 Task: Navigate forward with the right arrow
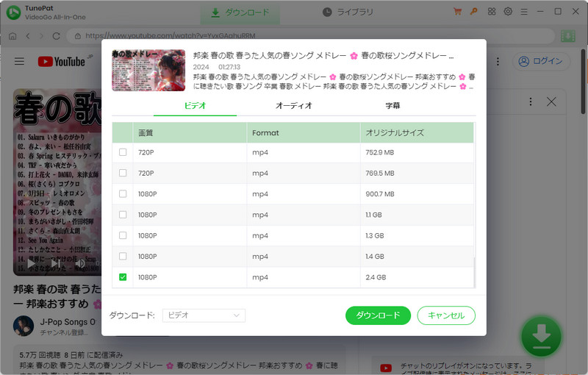point(42,36)
